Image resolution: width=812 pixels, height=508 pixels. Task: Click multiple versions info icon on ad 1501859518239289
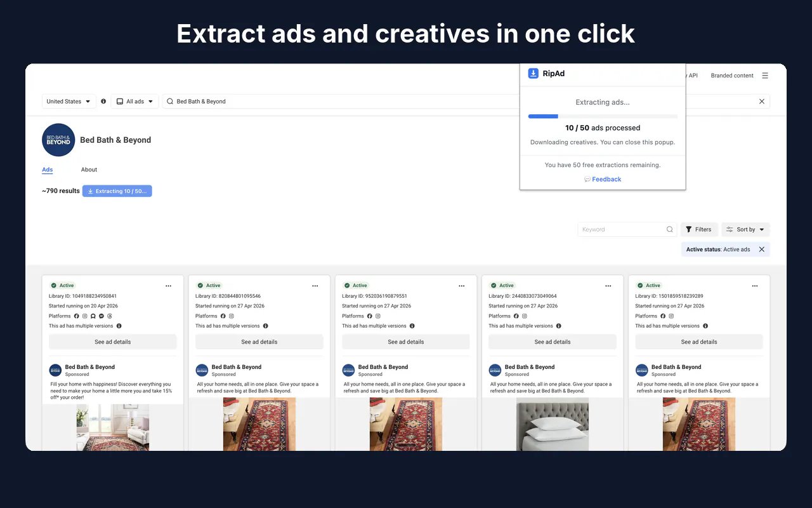(705, 326)
